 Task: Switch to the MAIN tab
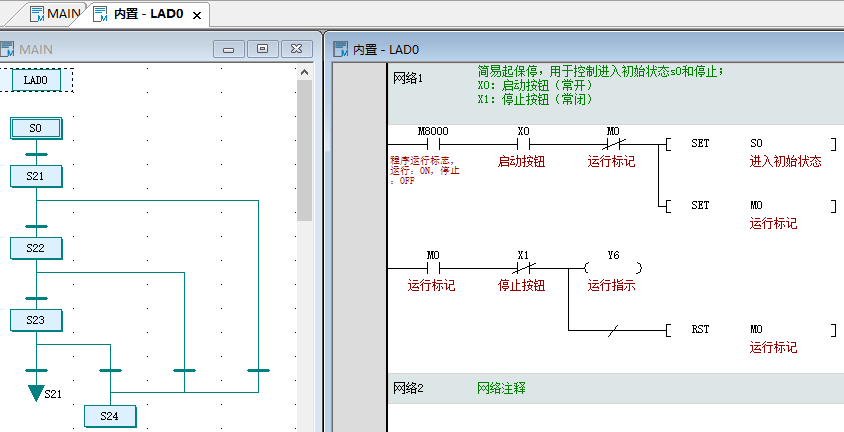coord(56,14)
